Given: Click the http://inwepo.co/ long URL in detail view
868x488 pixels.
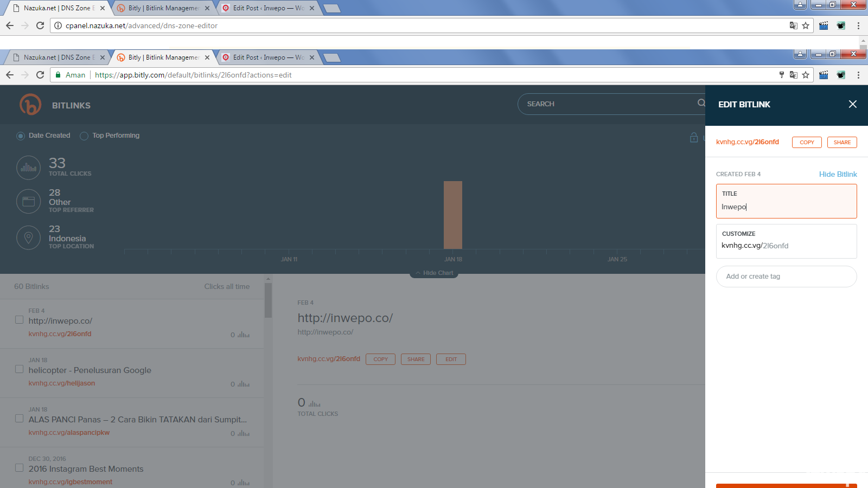Looking at the screenshot, I should [x=325, y=332].
